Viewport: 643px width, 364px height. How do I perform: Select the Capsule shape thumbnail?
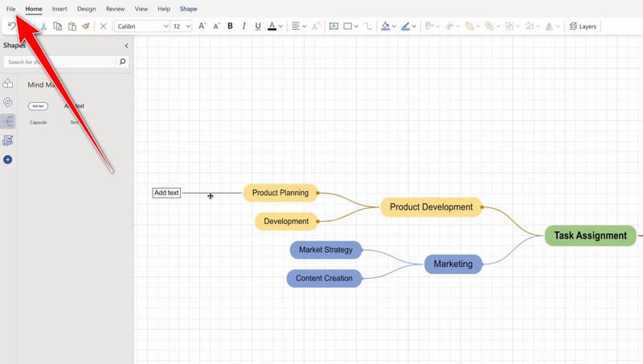pos(38,106)
